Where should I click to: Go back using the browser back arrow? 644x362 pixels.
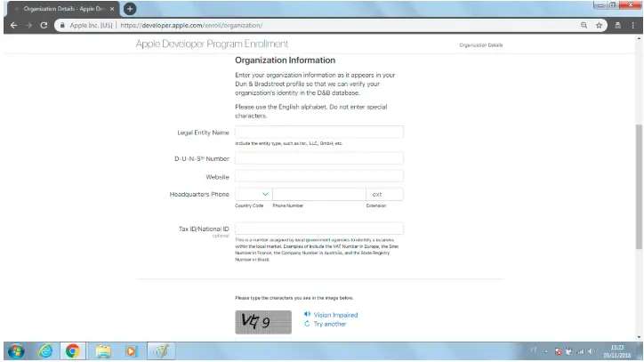pyautogui.click(x=14, y=26)
